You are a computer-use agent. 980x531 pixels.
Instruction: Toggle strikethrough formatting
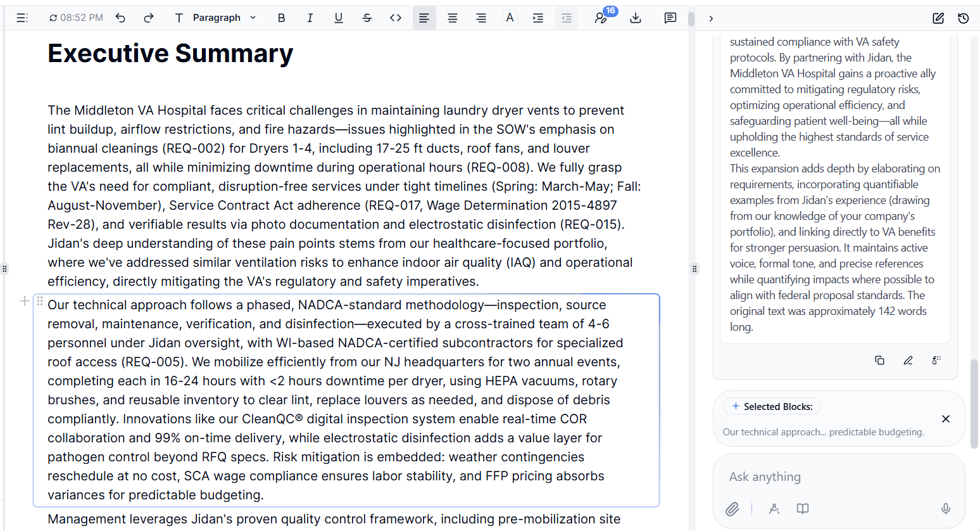click(367, 18)
